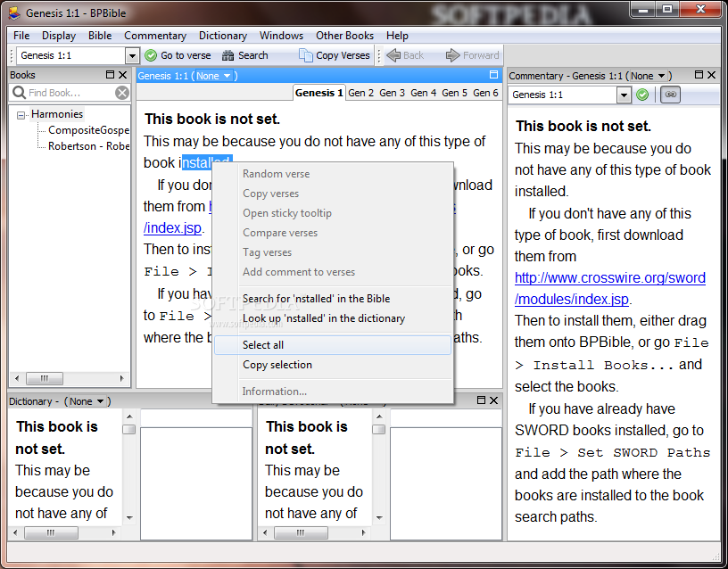The height and width of the screenshot is (569, 728).
Task: Collapse the Harmonies tree node
Action: (x=21, y=115)
